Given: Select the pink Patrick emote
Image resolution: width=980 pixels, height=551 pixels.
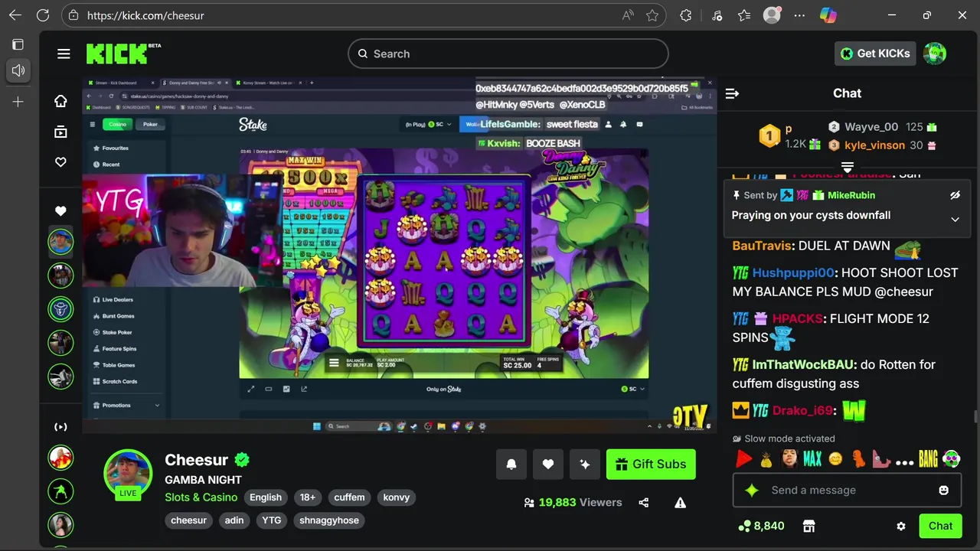Looking at the screenshot, I should [882, 460].
